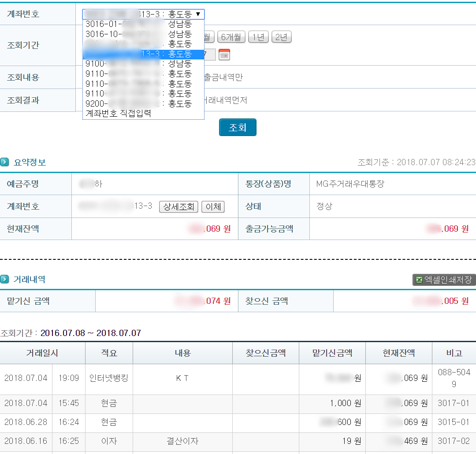This screenshot has height=454, width=476.
Task: Click the date field beside calendar icon
Action: [x=210, y=55]
